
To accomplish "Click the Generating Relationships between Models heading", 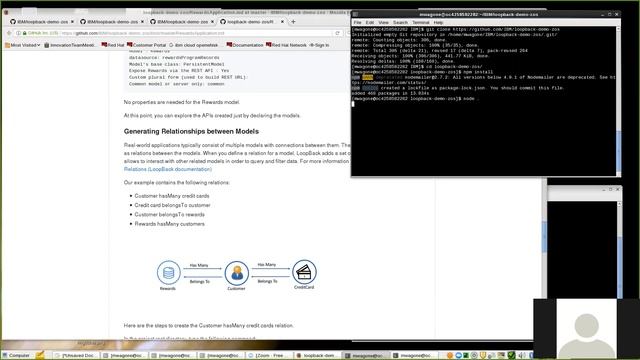I will point(191,131).
